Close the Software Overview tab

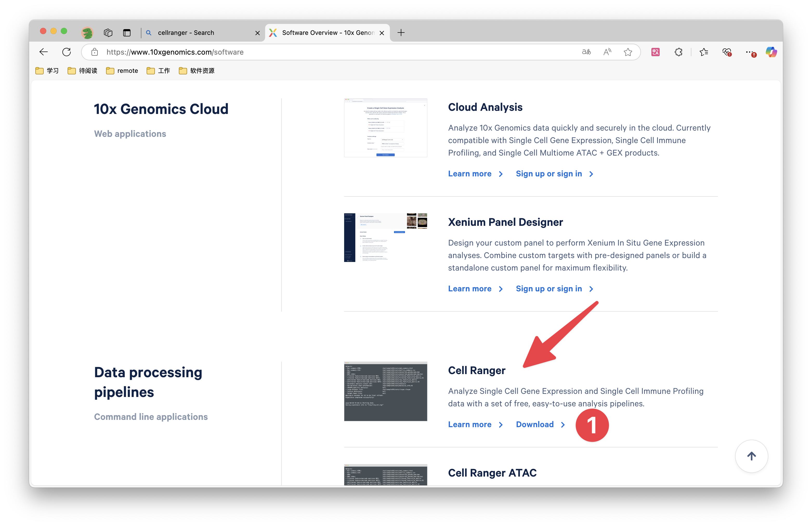pyautogui.click(x=382, y=33)
